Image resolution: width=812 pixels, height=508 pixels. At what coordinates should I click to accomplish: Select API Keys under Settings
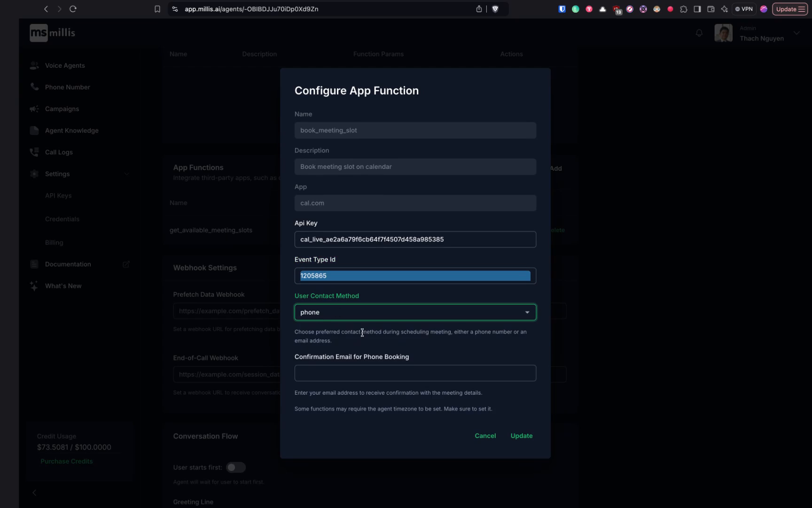tap(58, 195)
